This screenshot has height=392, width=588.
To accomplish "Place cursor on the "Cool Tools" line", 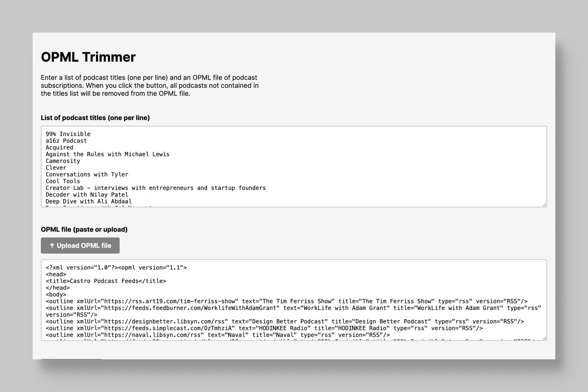I will point(63,181).
